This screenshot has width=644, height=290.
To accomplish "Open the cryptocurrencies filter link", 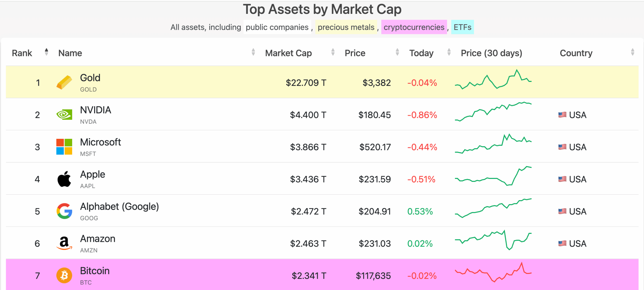I will click(x=414, y=27).
